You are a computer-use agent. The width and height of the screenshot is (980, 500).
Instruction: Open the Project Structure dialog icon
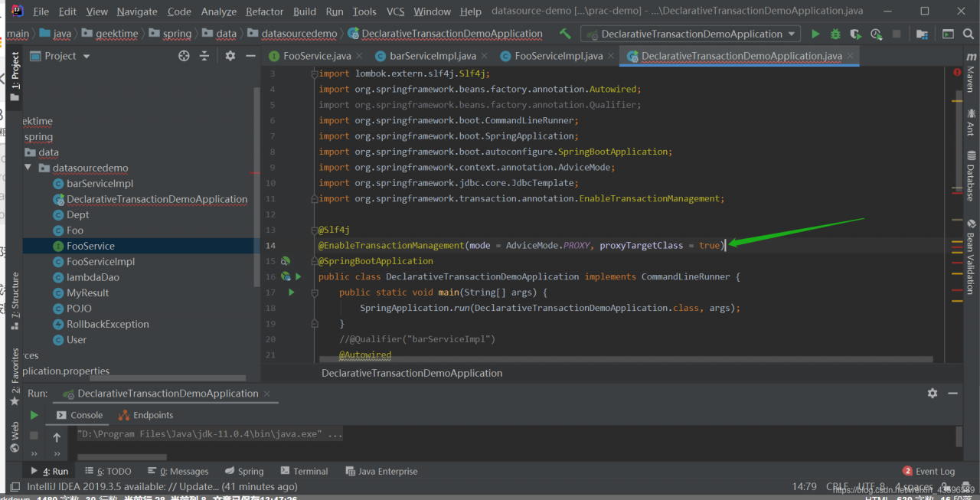923,34
